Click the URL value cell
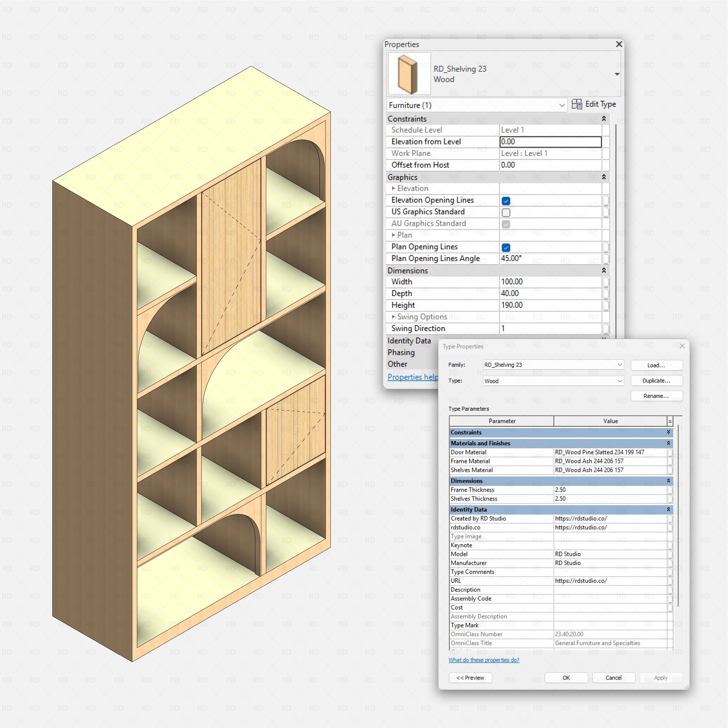This screenshot has height=728, width=728. click(x=610, y=581)
